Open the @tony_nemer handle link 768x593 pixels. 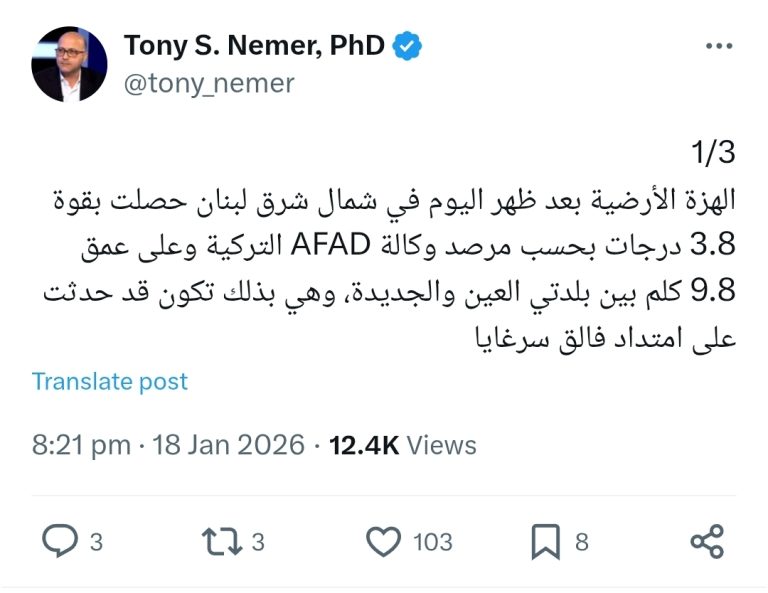(209, 84)
